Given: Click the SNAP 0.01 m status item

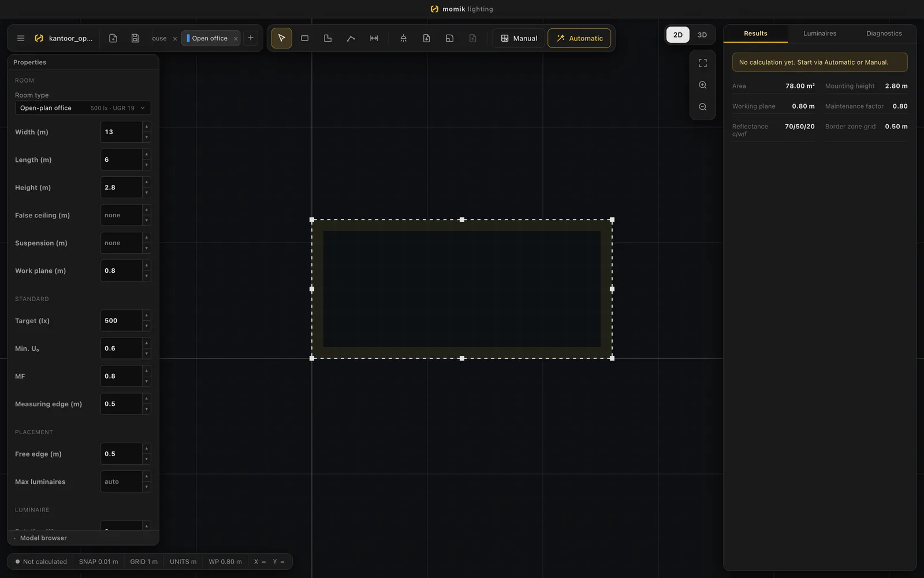Looking at the screenshot, I should pos(98,562).
